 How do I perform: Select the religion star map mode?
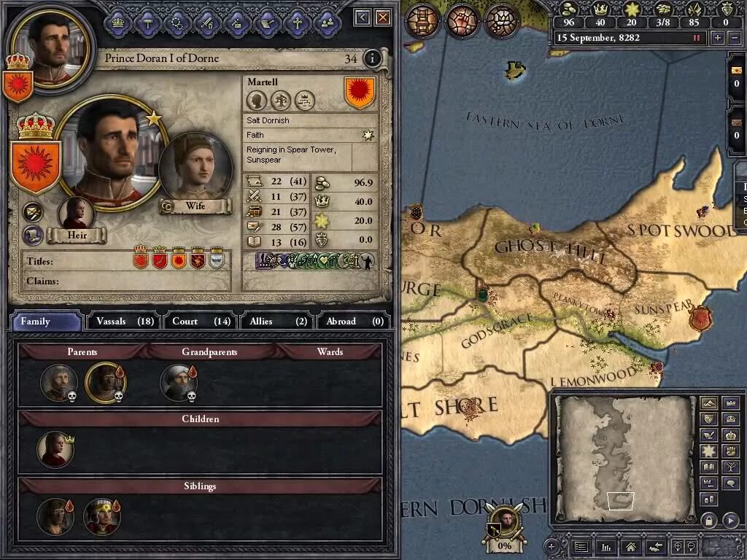pyautogui.click(x=708, y=451)
